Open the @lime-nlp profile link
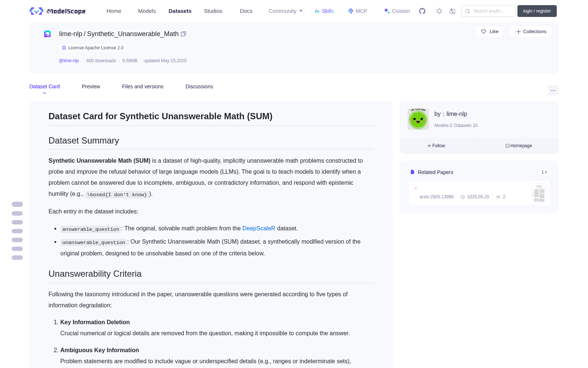This screenshot has height=368, width=588. [69, 61]
